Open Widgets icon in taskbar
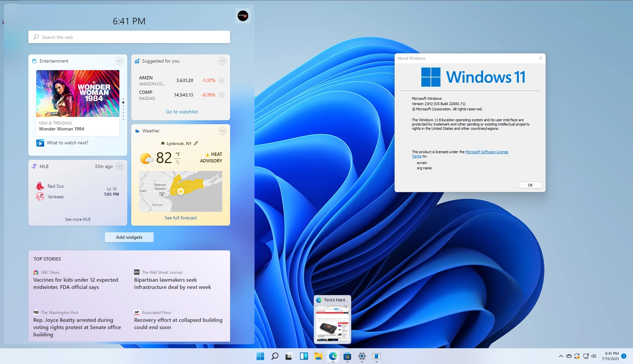Image resolution: width=633 pixels, height=364 pixels. [x=304, y=356]
